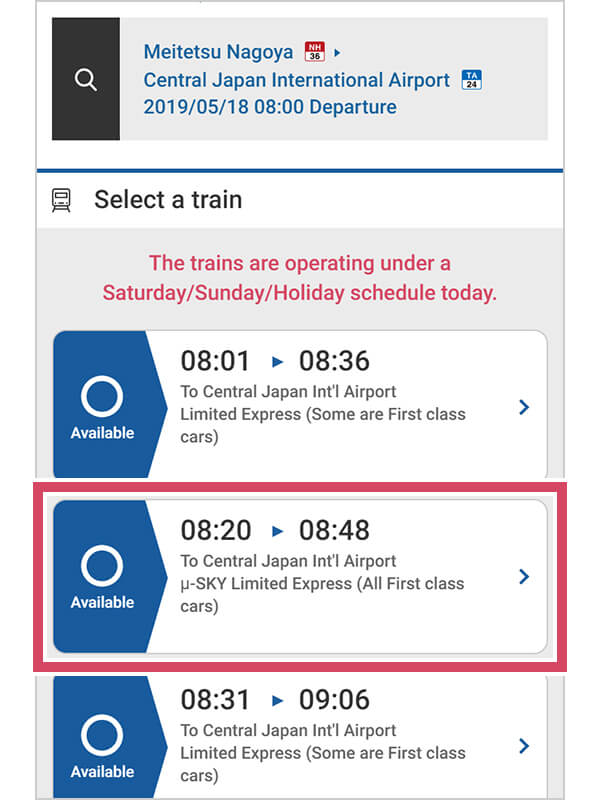Click the Saturday/Sunday/Holiday schedule notice
Image resolution: width=600 pixels, height=800 pixels.
click(x=300, y=277)
